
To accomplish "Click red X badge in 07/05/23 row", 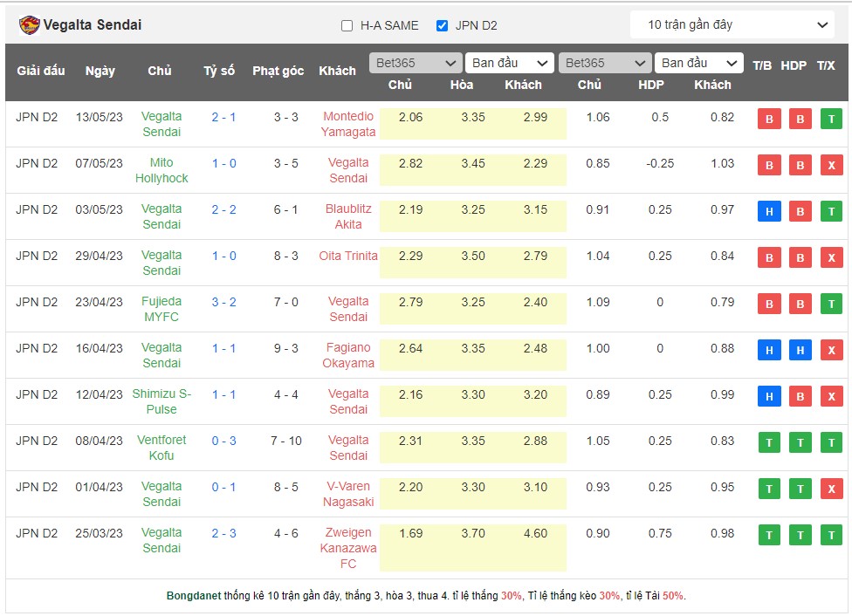I will [830, 166].
